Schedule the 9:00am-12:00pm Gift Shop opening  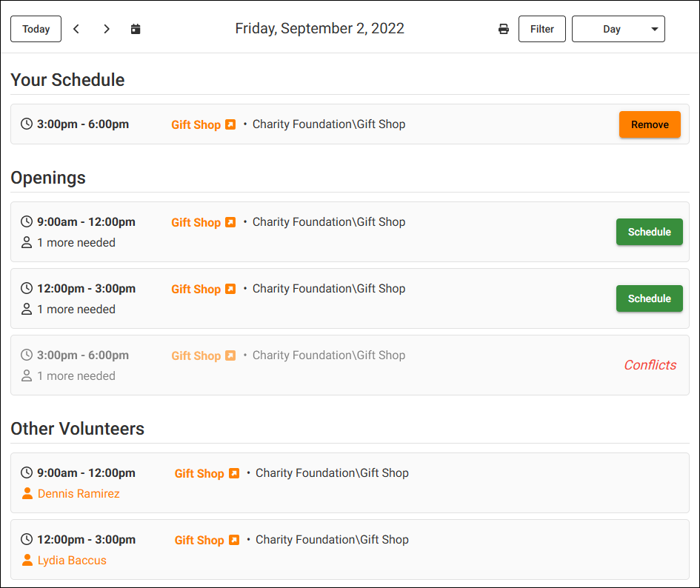(649, 232)
